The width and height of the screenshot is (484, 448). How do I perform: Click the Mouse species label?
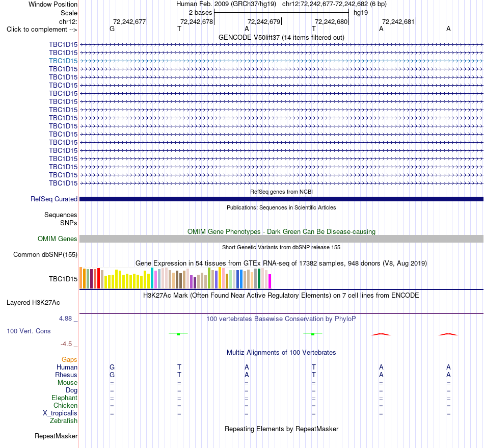(67, 383)
